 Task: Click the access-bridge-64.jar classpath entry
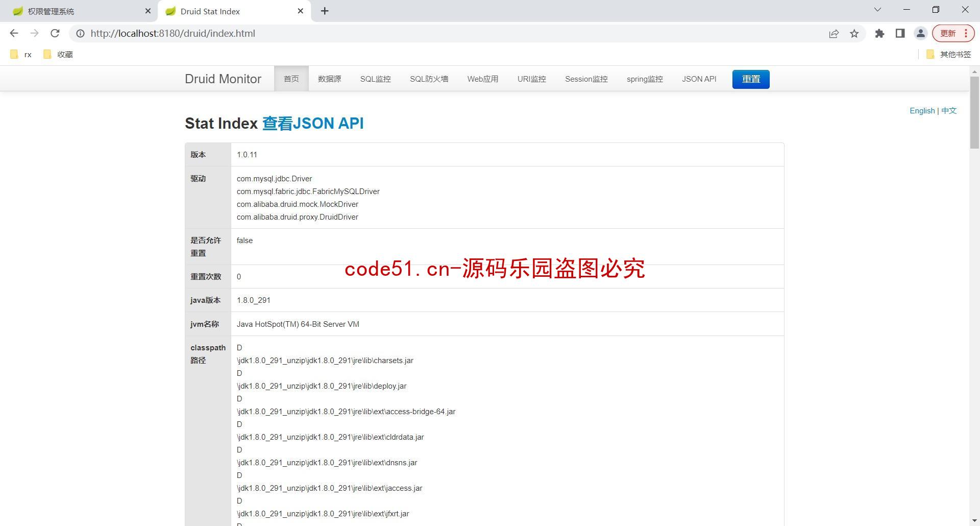coord(346,412)
